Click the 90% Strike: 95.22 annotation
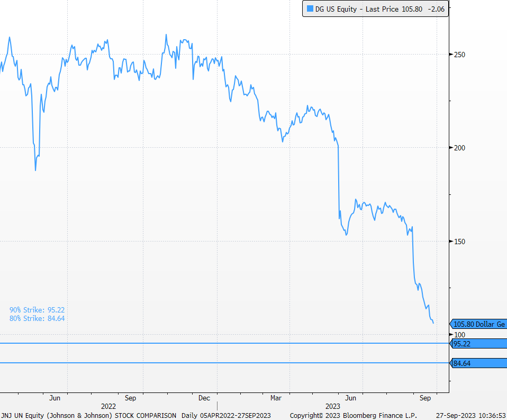507x420 pixels. [37, 310]
